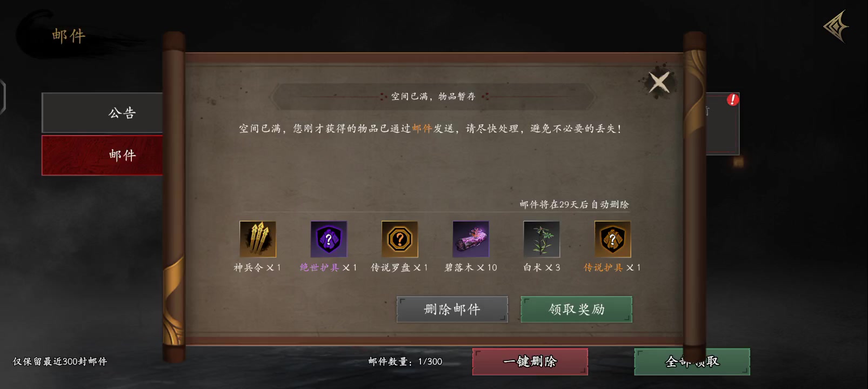
Task: Tap the 传说罗盘 compass item icon
Action: 399,239
